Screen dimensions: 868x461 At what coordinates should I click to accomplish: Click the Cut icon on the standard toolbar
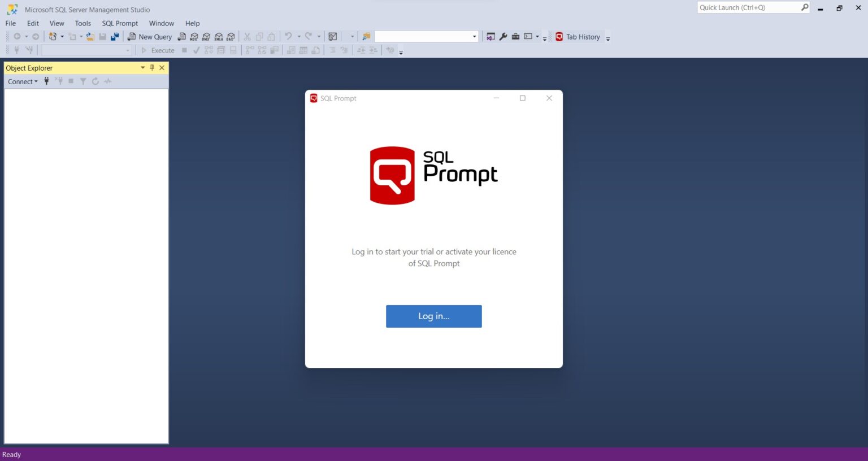246,37
